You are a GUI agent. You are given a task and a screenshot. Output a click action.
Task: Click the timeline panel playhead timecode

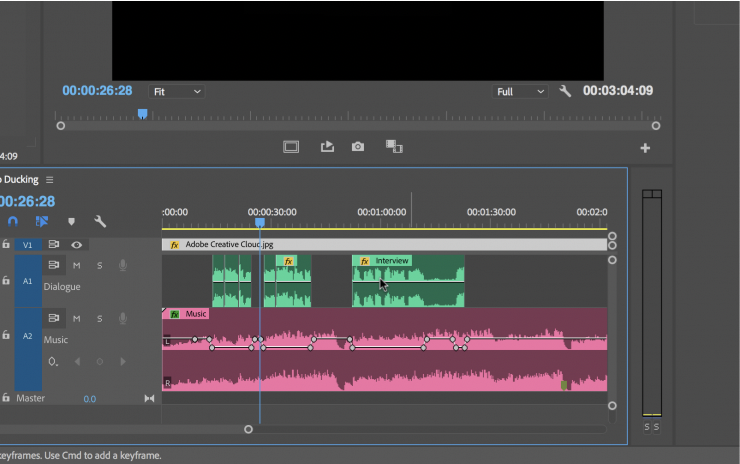[x=27, y=202]
